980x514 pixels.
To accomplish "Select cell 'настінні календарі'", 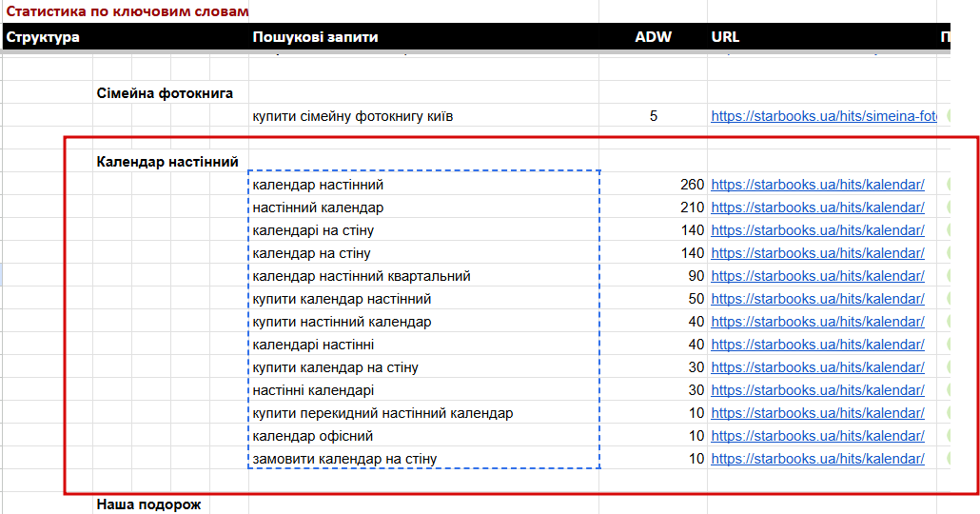I will tap(313, 390).
